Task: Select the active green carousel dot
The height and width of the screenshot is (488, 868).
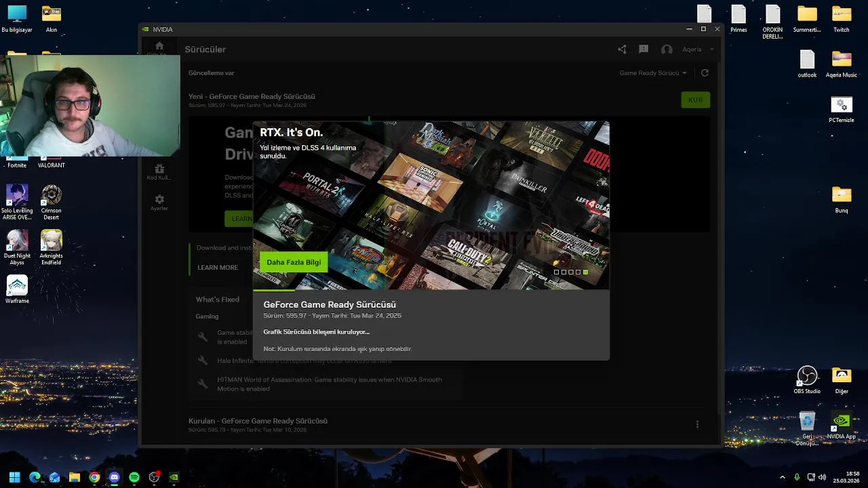Action: pos(586,272)
